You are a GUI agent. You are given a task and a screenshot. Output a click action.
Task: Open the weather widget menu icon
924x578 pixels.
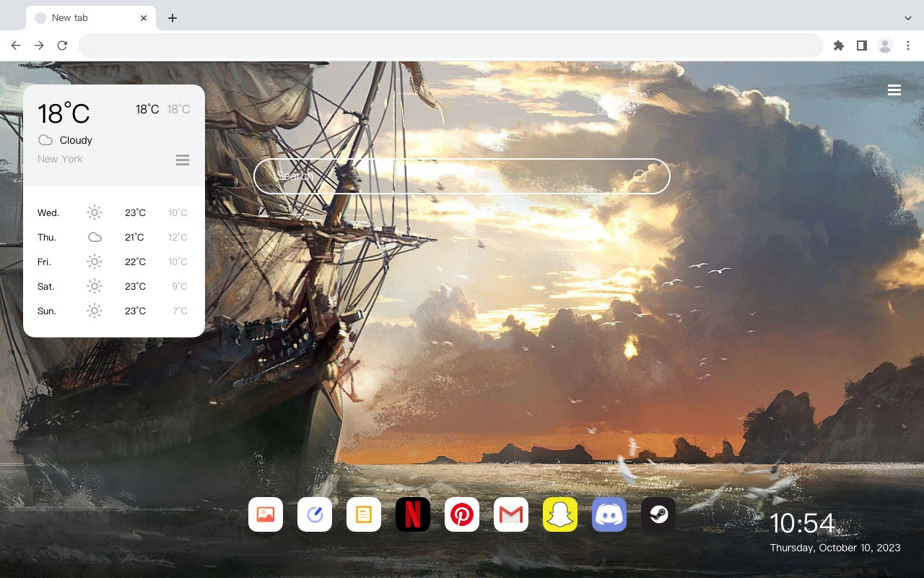point(183,160)
